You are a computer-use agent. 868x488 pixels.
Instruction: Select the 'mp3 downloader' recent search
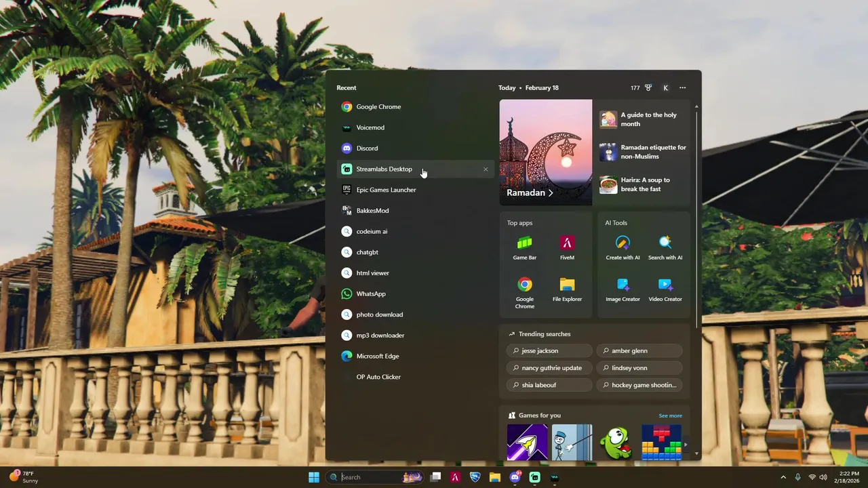414,335
